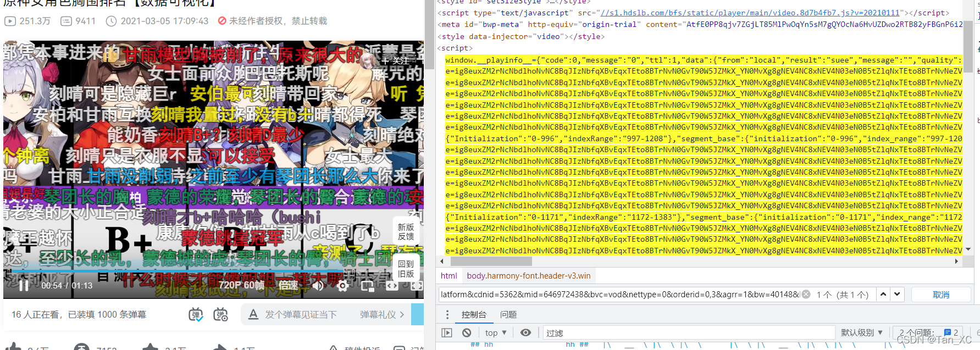980x350 pixels.
Task: Click the clock icon beside the date
Action: pos(111,21)
